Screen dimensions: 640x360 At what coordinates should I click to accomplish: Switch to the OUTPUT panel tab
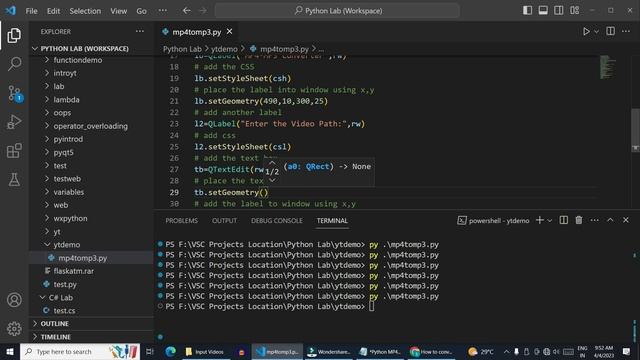[x=224, y=220]
